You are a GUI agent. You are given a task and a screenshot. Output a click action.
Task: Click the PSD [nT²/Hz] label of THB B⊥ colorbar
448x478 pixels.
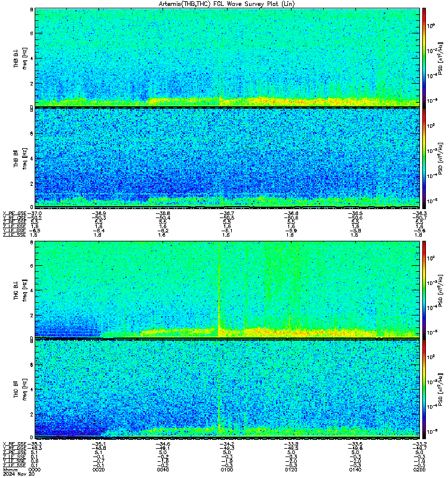pos(440,59)
